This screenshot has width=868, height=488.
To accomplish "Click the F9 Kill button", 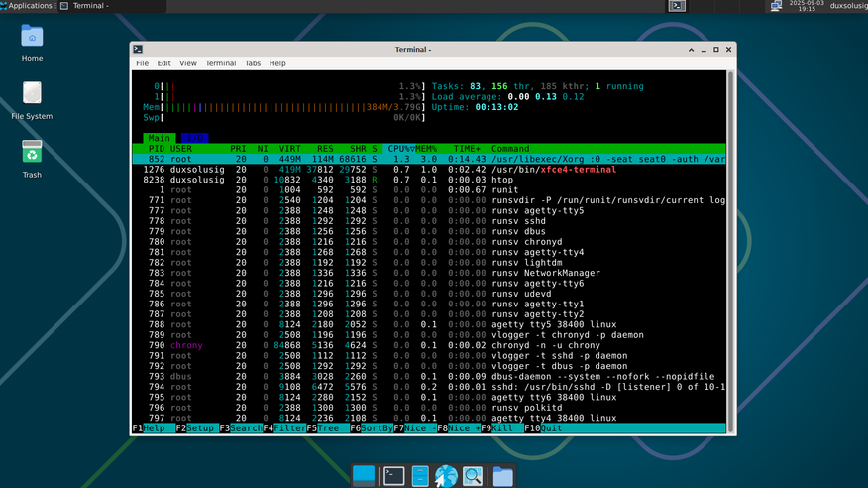I will coord(499,428).
